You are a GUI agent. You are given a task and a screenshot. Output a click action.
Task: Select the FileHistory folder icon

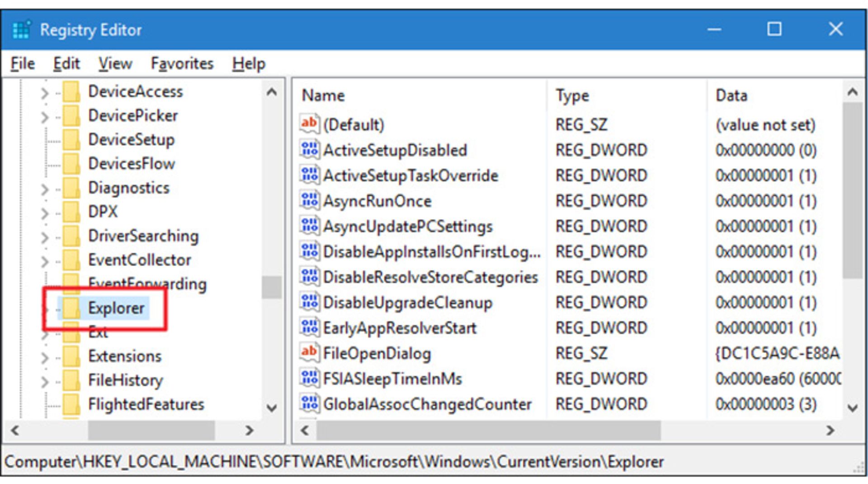point(71,380)
